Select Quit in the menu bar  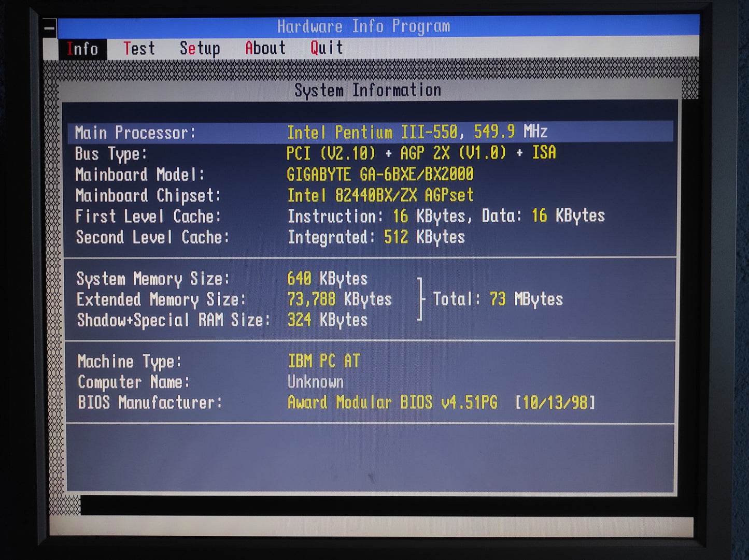pyautogui.click(x=327, y=48)
